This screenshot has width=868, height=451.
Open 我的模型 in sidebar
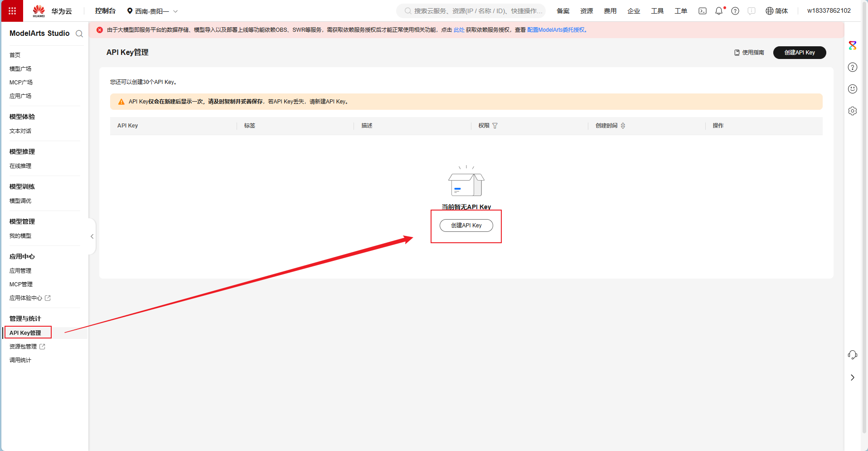[x=20, y=235]
